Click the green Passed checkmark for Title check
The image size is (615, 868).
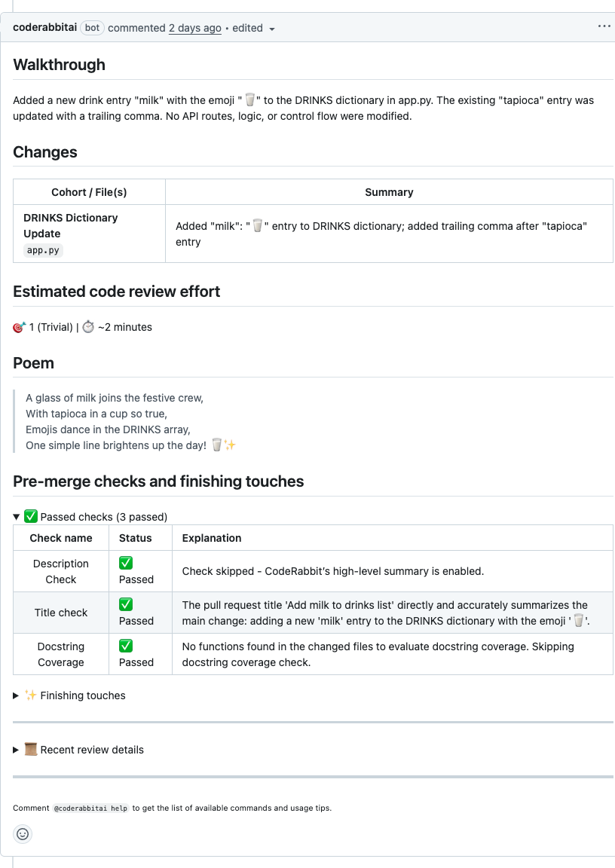click(x=125, y=604)
